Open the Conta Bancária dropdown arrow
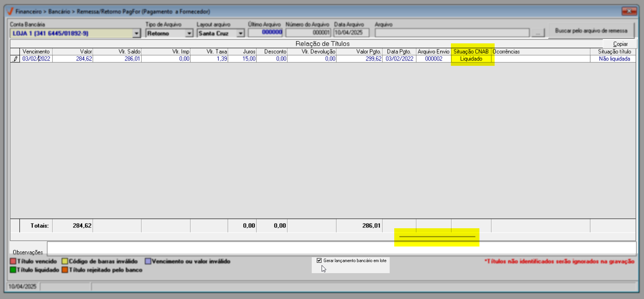Screen dimensions: 644x299 point(136,33)
